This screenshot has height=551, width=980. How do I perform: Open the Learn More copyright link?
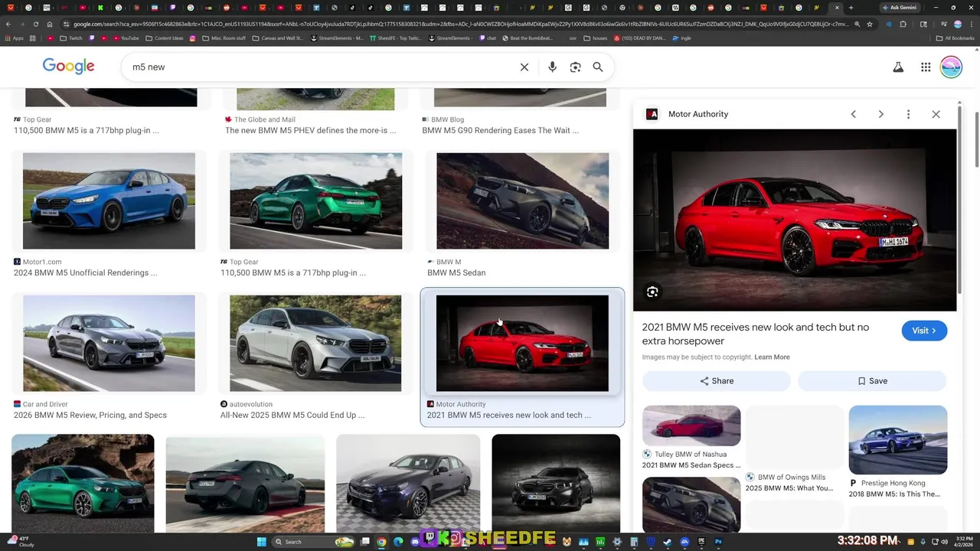[x=772, y=357]
